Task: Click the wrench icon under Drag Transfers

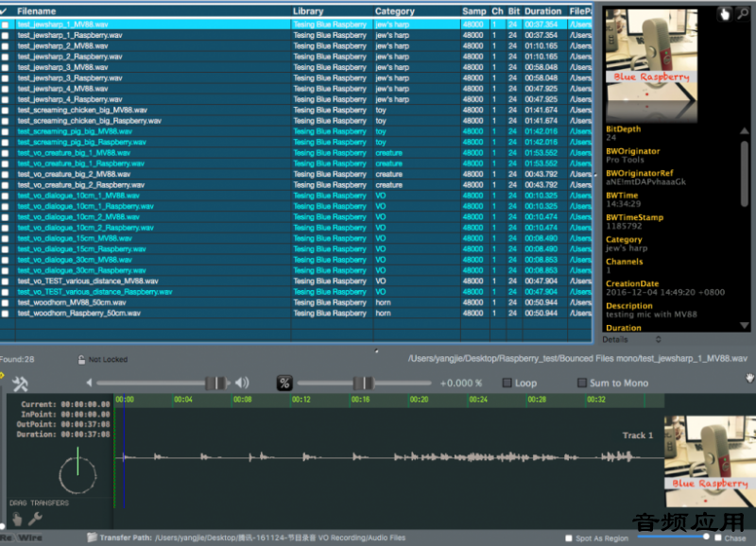Action: (x=35, y=519)
